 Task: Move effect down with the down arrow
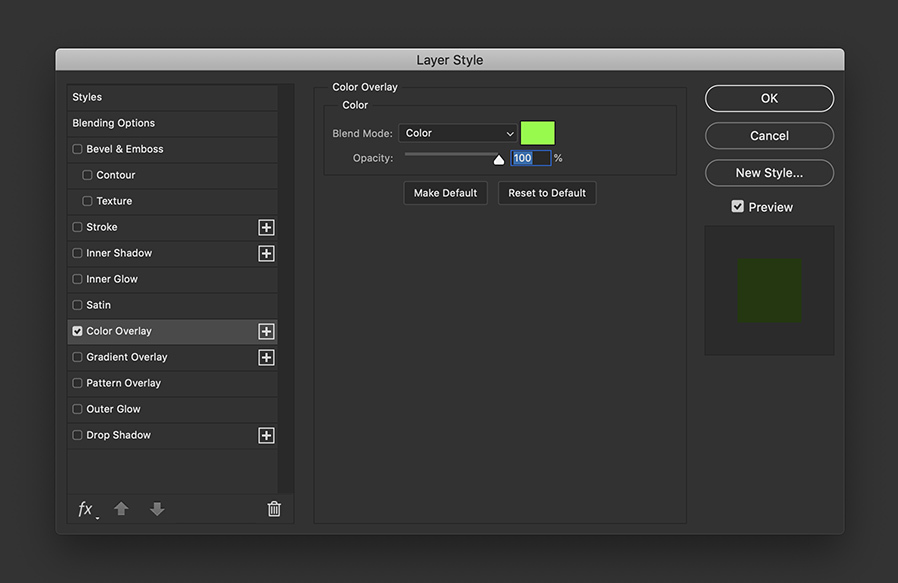click(157, 509)
